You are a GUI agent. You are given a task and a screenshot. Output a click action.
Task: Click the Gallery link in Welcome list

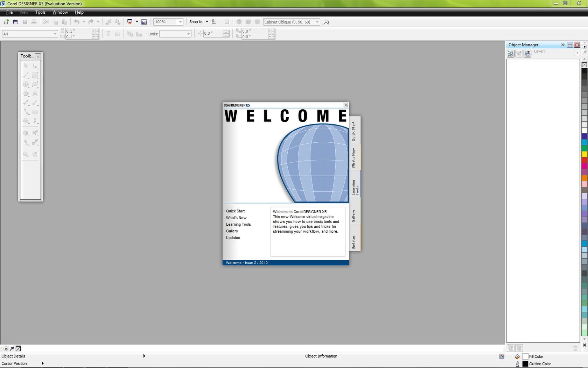tap(232, 231)
